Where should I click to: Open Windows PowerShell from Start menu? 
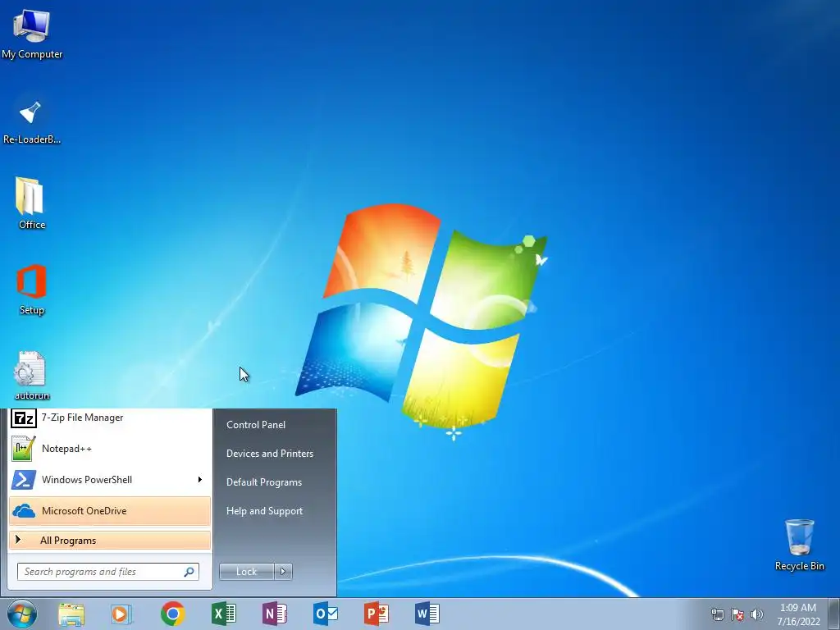pyautogui.click(x=110, y=479)
